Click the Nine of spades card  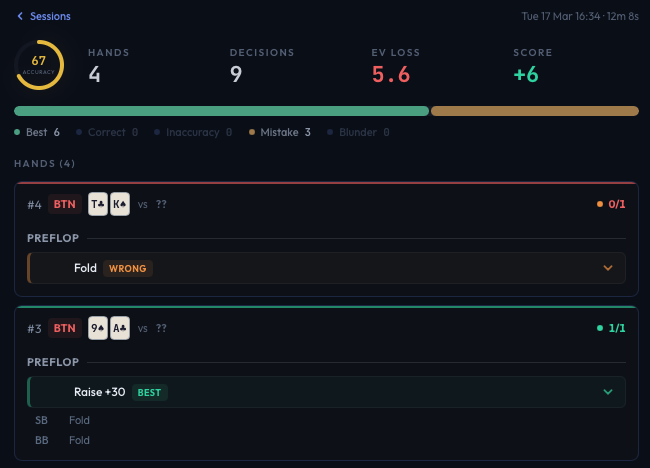coord(99,328)
